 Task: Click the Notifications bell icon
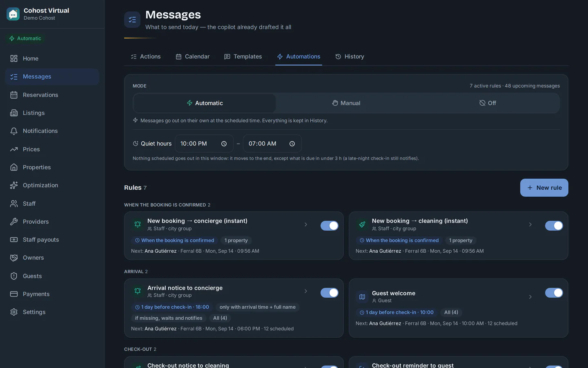click(14, 131)
